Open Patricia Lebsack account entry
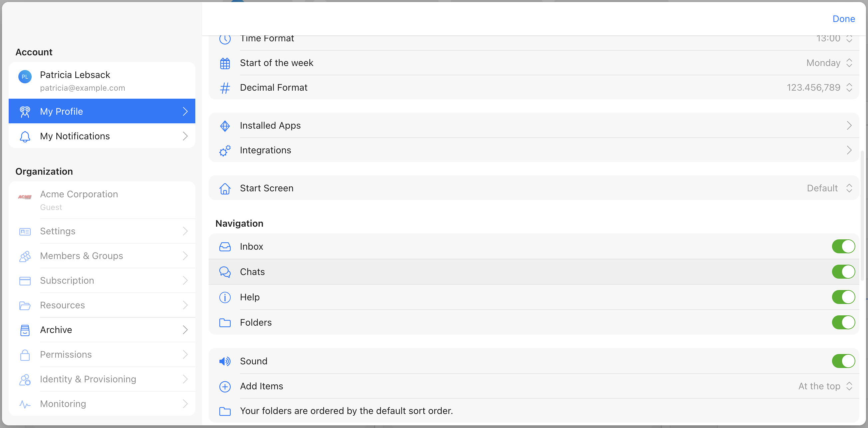868x428 pixels. pos(102,81)
